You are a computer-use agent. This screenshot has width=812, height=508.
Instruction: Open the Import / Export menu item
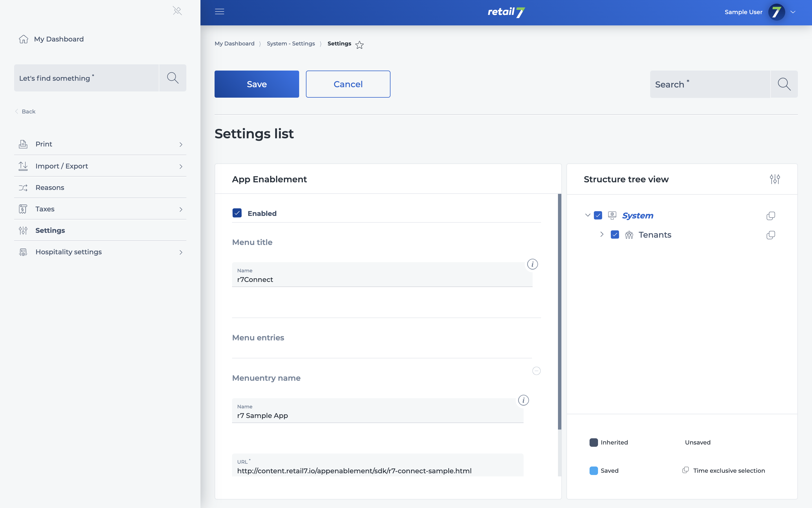pyautogui.click(x=100, y=166)
